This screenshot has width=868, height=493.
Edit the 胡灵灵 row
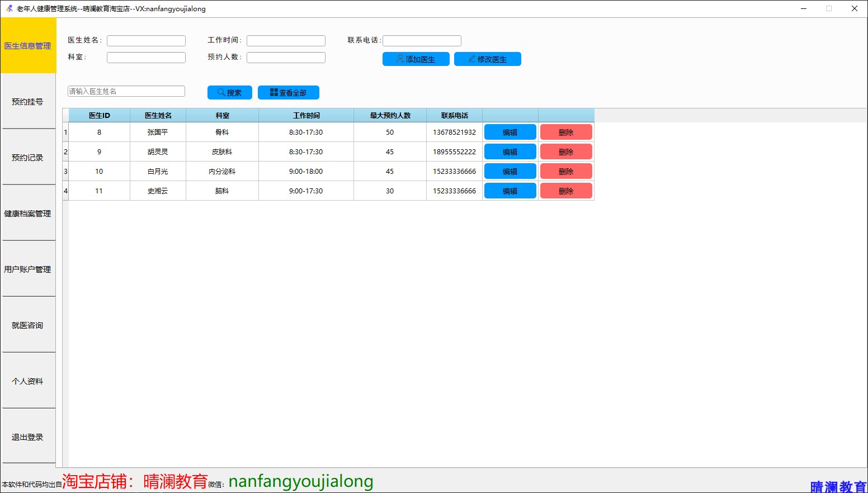510,152
